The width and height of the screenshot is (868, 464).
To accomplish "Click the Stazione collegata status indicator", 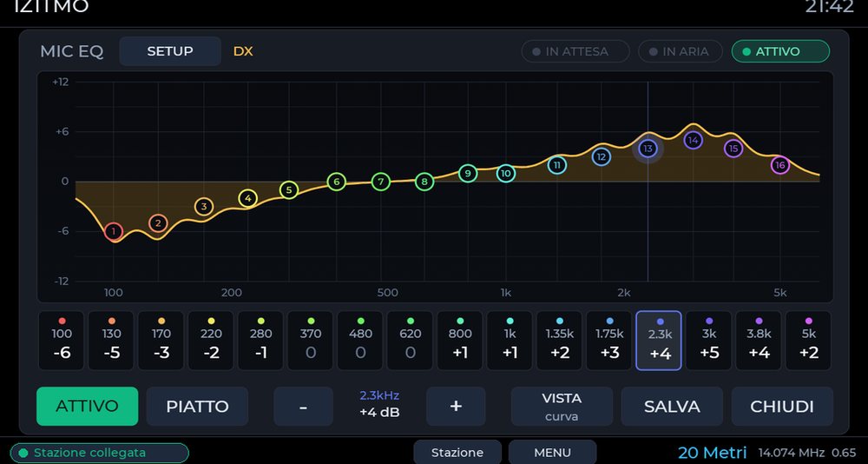I will [100, 453].
